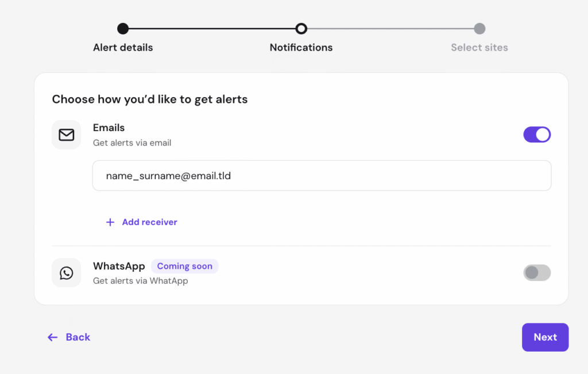Focus the name_surname@email.tld email field

[x=322, y=176]
